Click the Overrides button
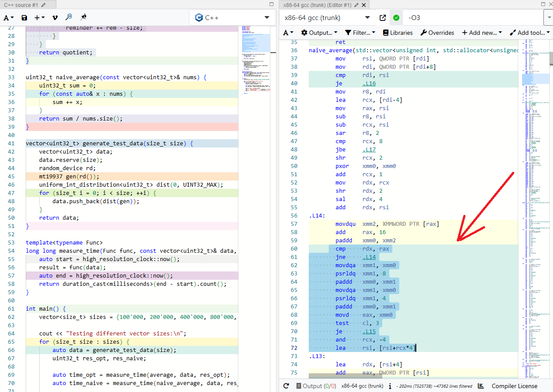 (437, 33)
